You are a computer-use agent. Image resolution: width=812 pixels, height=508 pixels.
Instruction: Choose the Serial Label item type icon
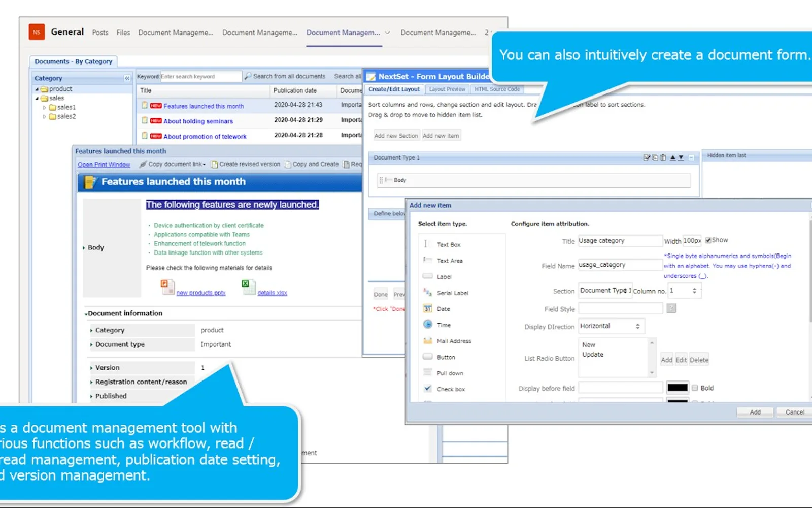tap(427, 292)
